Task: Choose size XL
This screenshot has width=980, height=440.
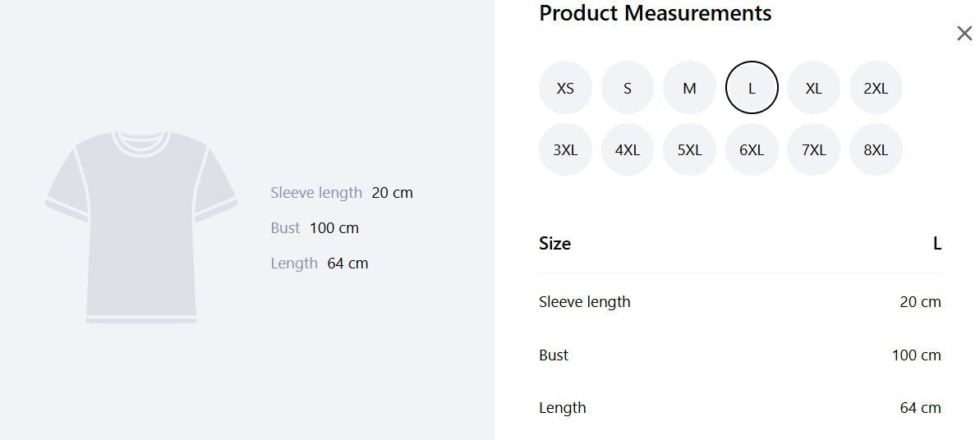Action: point(813,88)
